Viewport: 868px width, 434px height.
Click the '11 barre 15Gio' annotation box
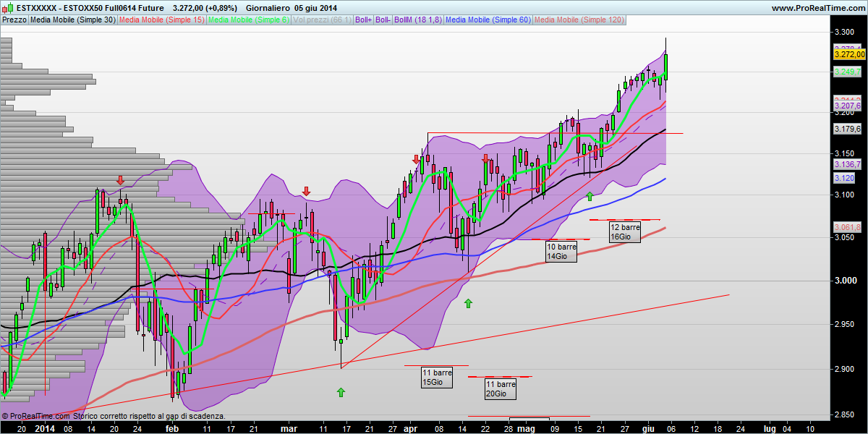pos(437,377)
